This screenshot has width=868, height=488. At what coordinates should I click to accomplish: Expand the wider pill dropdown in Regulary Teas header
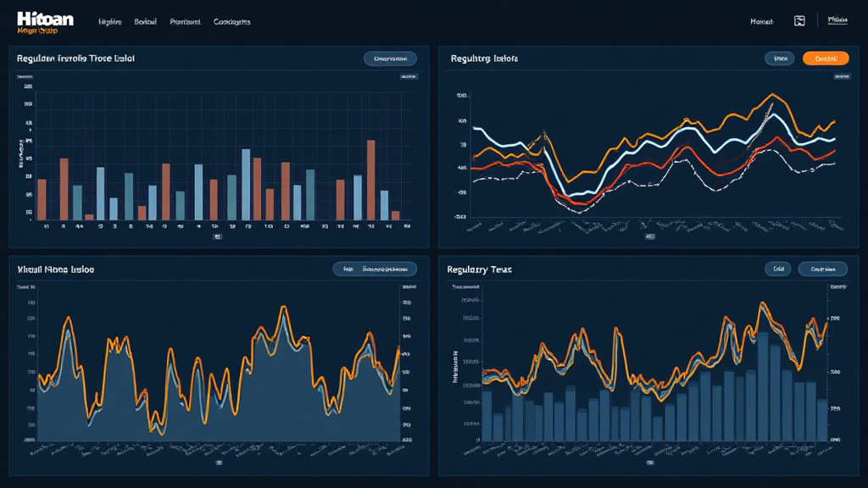pyautogui.click(x=824, y=269)
